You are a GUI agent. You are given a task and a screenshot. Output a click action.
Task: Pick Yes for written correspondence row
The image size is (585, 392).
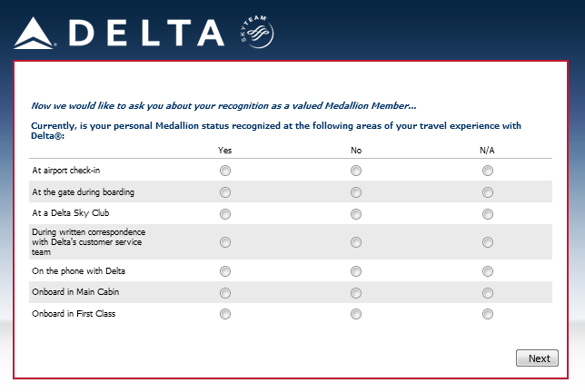coord(225,242)
